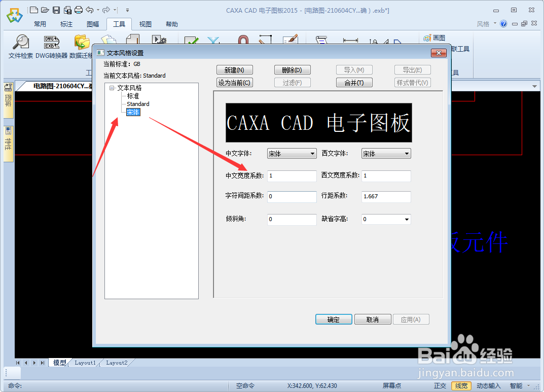Toggle 线宽 line width display in status bar
544x392 pixels.
(x=461, y=386)
